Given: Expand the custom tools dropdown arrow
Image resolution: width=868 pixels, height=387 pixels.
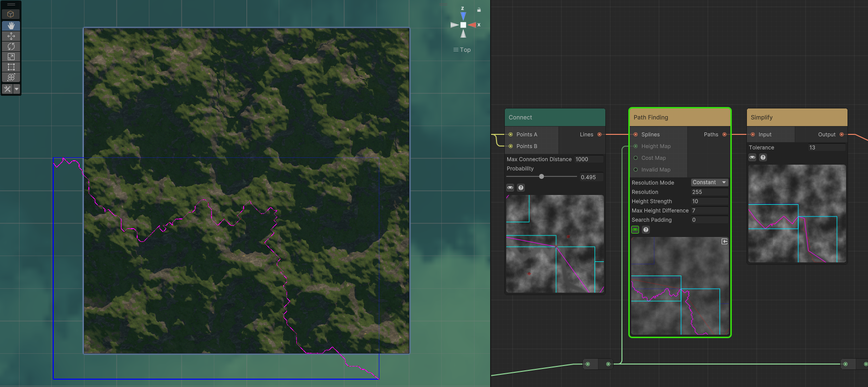Looking at the screenshot, I should tap(17, 89).
